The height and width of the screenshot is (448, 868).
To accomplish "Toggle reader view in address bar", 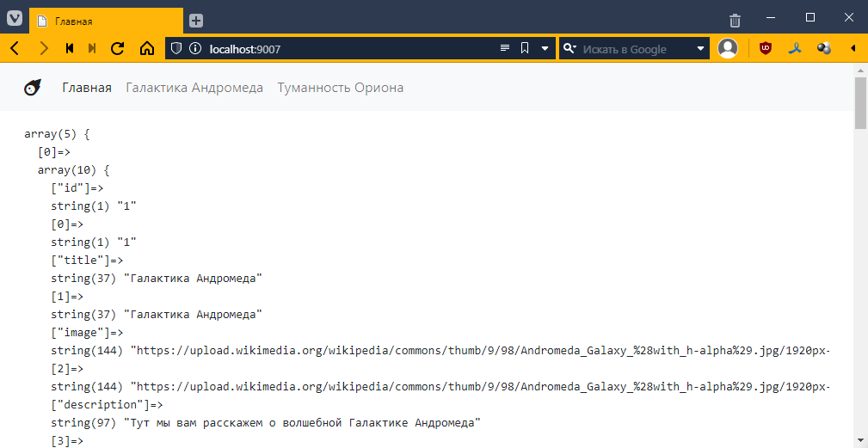I will click(505, 49).
